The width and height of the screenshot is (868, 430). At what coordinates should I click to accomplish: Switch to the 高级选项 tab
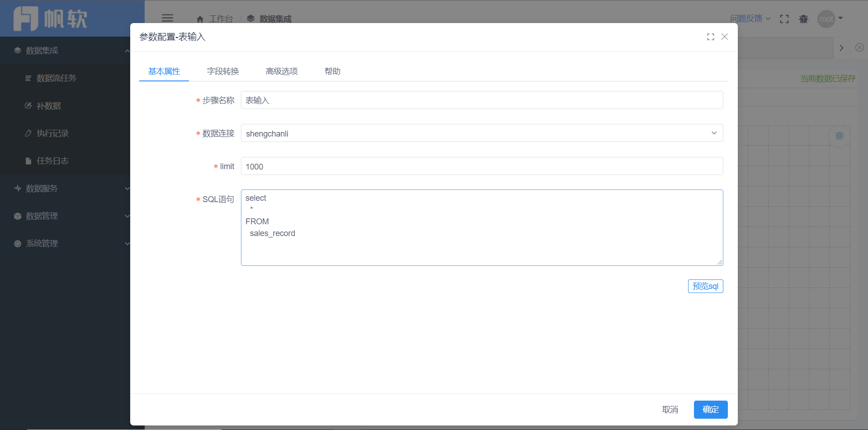282,71
